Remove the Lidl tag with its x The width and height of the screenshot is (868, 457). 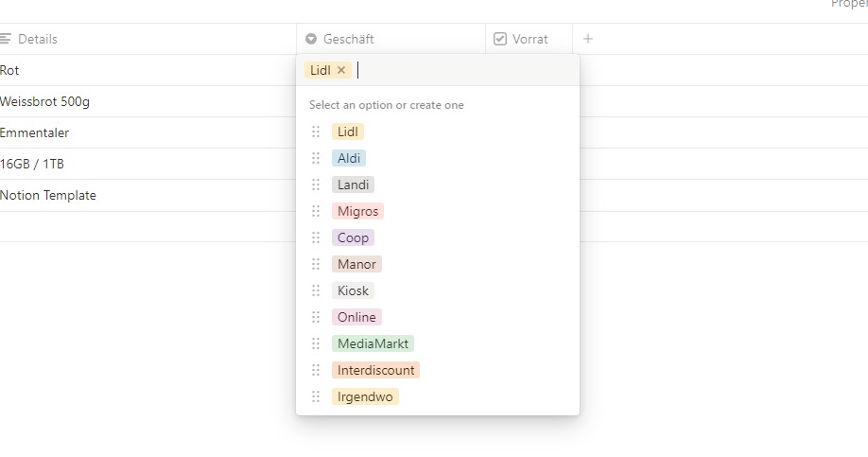pos(341,70)
